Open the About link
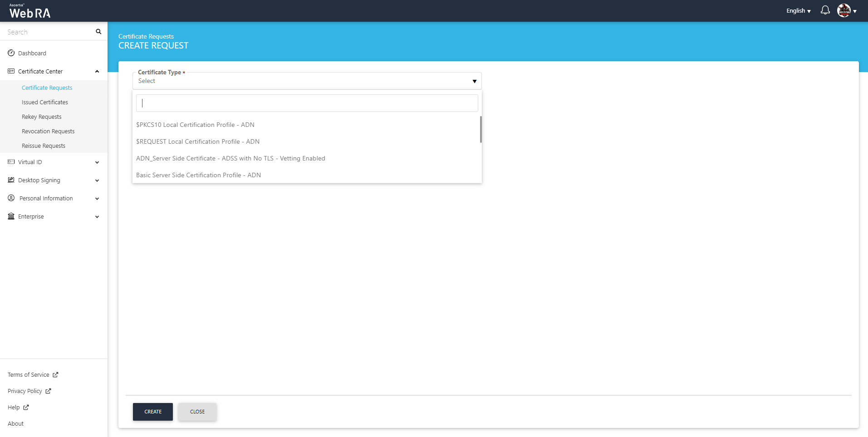 pos(15,424)
